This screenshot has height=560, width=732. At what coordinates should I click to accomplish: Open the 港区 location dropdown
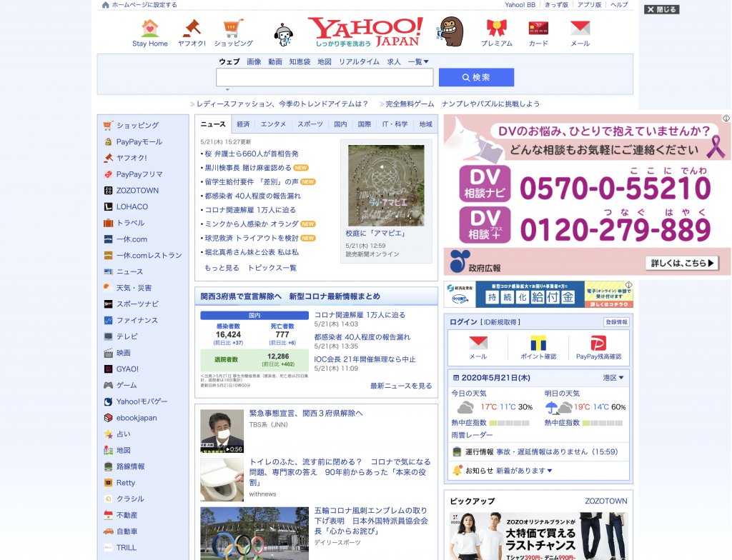point(613,378)
